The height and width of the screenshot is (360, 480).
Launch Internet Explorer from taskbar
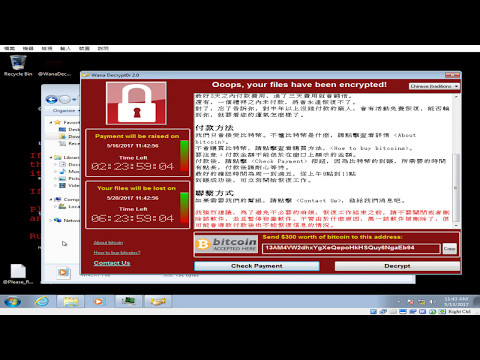pyautogui.click(x=42, y=301)
